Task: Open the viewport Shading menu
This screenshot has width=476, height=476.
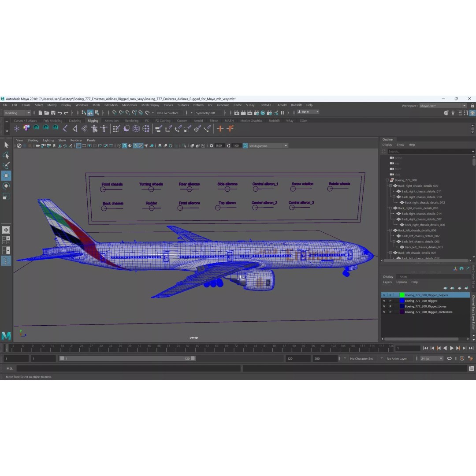Action: coord(33,140)
